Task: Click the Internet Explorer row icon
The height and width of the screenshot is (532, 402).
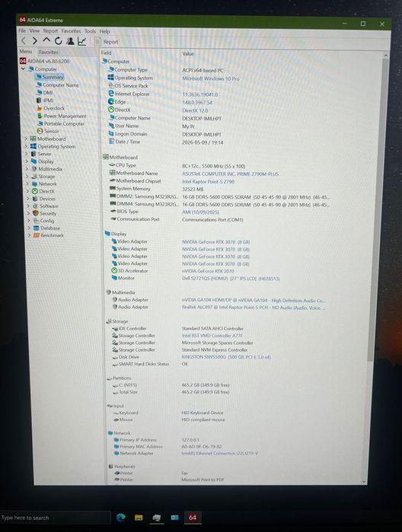Action: tap(110, 94)
